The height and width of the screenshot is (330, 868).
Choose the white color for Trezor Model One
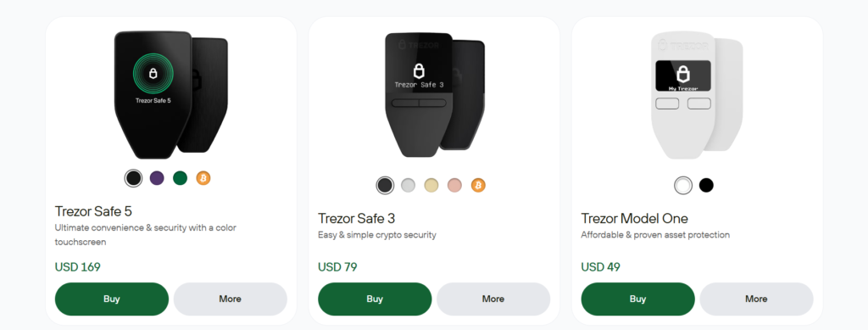click(683, 185)
